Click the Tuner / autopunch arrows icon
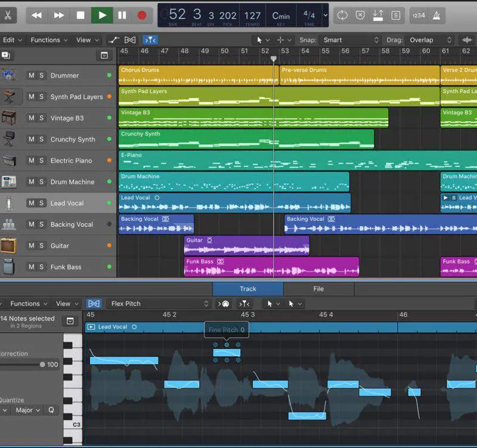The width and height of the screenshot is (477, 448). [x=378, y=16]
